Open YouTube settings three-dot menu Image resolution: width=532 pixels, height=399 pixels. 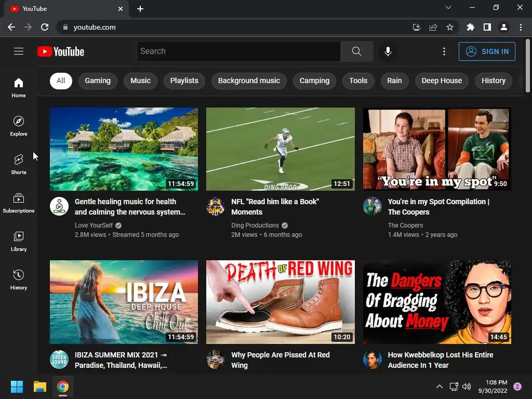(444, 51)
